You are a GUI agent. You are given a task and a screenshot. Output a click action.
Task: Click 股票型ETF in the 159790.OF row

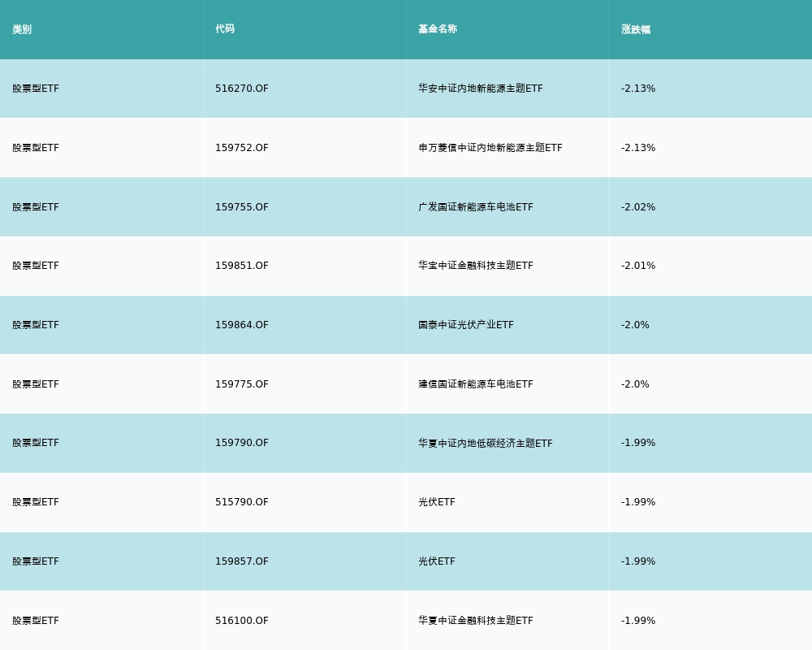(x=36, y=443)
